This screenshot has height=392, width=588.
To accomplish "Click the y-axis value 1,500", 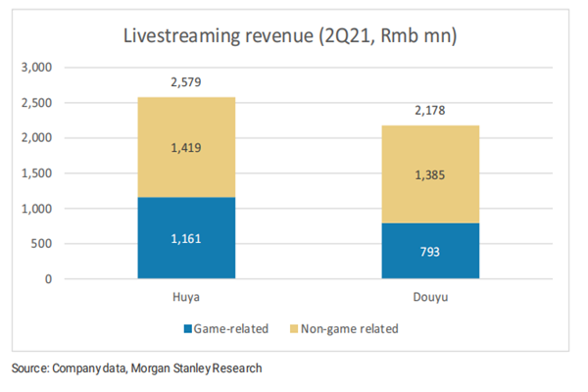I will [36, 173].
